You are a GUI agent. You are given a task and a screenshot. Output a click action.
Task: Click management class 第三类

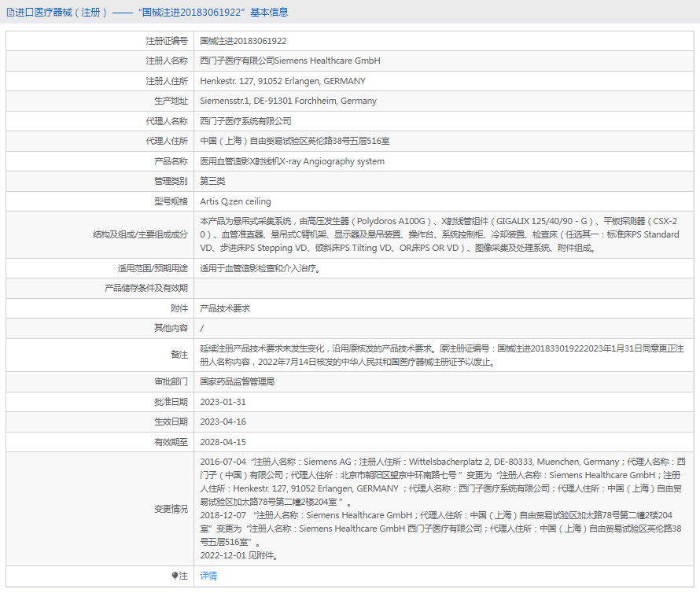[x=212, y=181]
